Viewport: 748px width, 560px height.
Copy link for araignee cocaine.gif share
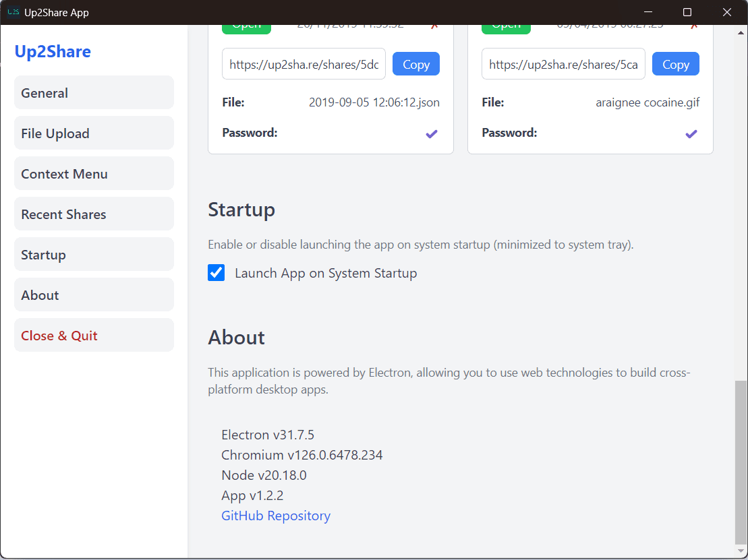coord(675,64)
